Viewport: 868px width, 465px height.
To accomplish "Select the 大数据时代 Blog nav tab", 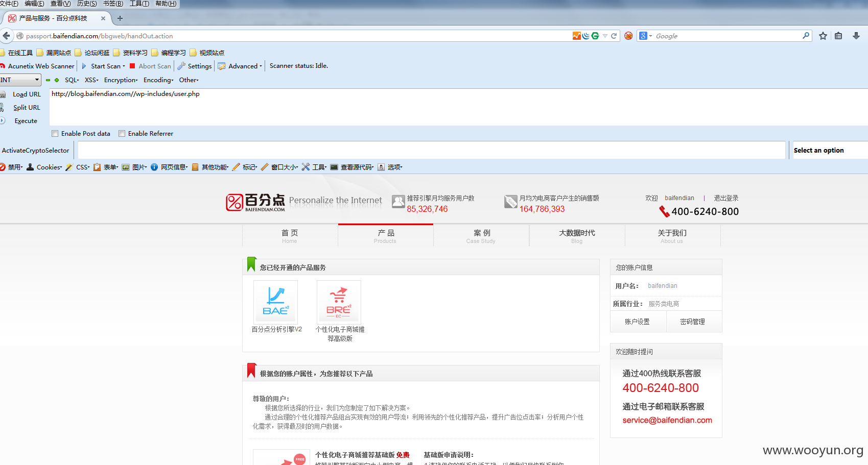I will [577, 236].
